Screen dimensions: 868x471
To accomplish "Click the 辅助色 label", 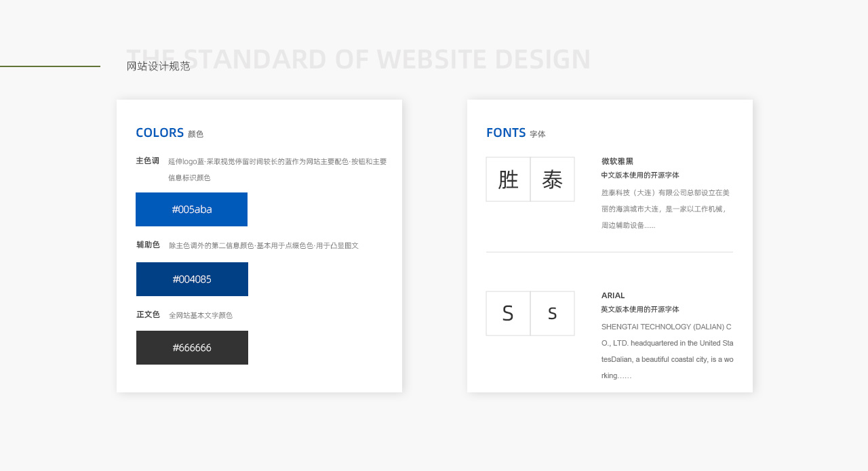I will pyautogui.click(x=148, y=245).
